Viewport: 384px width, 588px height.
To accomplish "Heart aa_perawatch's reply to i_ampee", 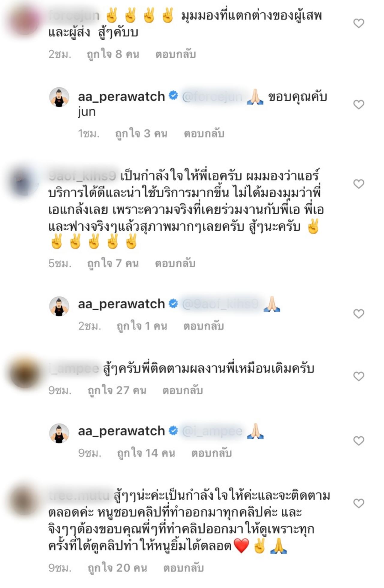I will point(358,441).
